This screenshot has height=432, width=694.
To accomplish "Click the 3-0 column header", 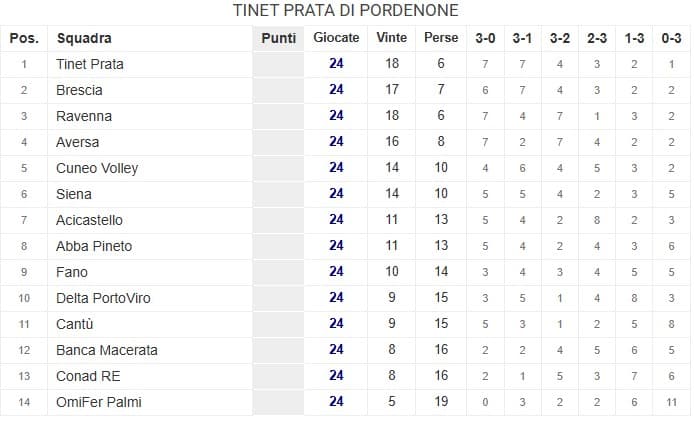I will 485,38.
